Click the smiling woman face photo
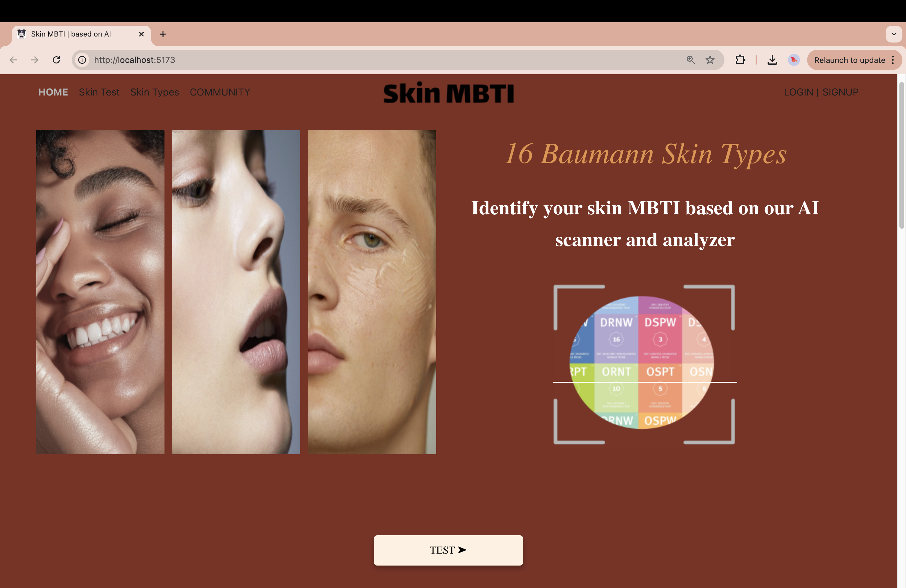The height and width of the screenshot is (588, 906). tap(100, 292)
